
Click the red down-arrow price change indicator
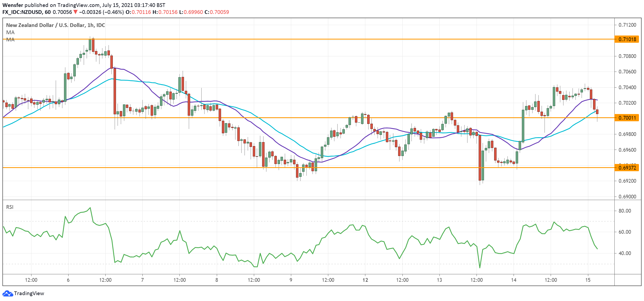click(x=75, y=12)
